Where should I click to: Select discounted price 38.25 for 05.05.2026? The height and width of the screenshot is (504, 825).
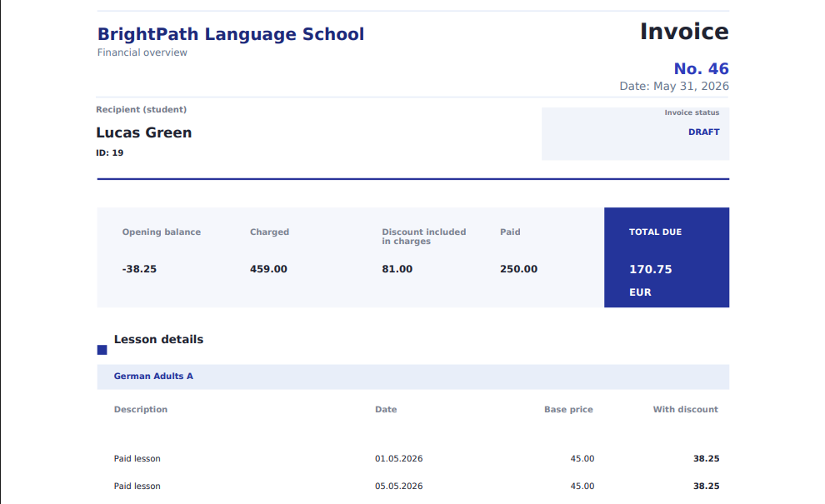point(706,487)
